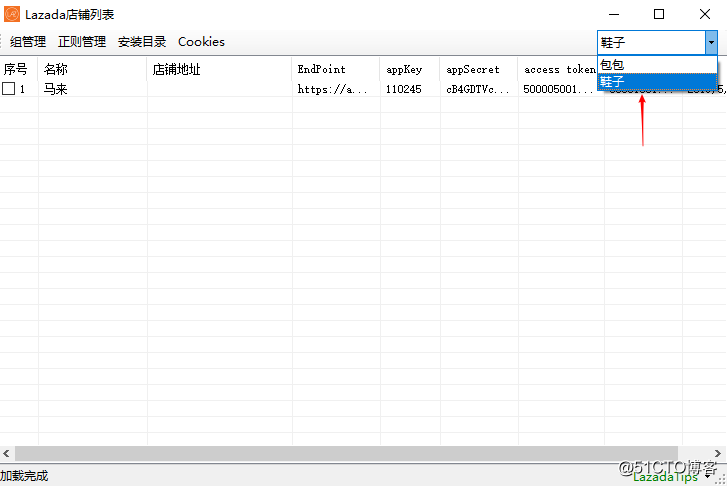Click the horizontal scrollbar left arrow
Image resolution: width=727 pixels, height=486 pixels.
point(6,453)
